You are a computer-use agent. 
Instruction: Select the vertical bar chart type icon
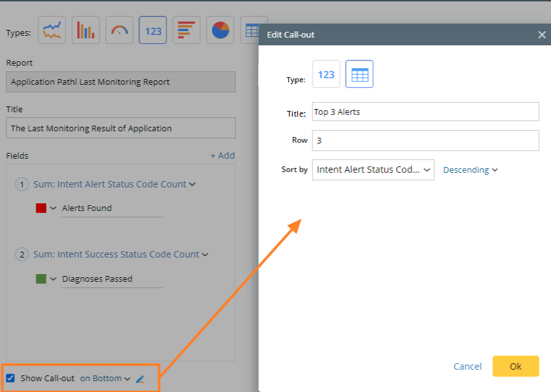point(85,30)
